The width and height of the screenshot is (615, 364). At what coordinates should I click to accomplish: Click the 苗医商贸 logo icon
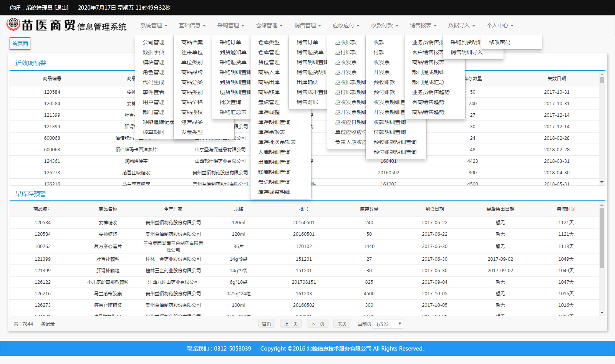pos(13,24)
